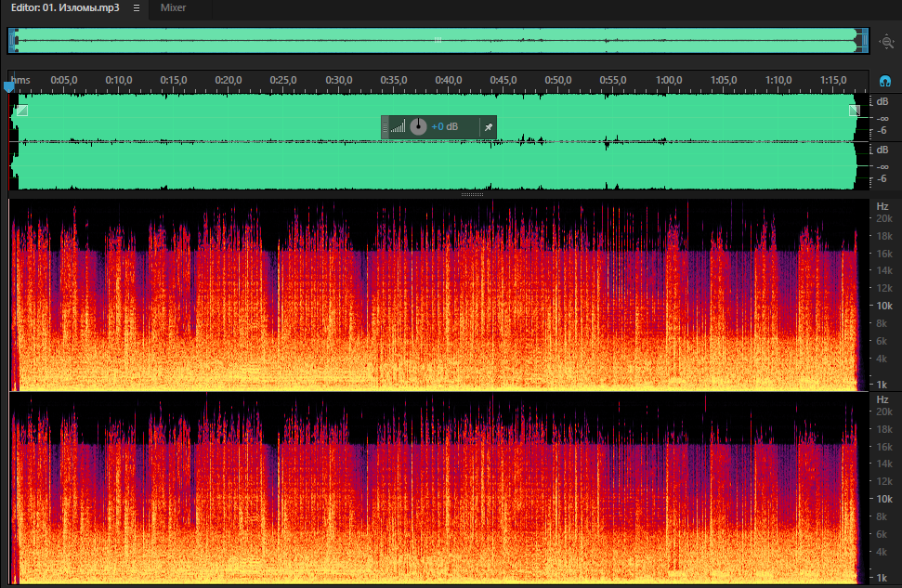Click the 0:25,0 ruler mark
This screenshot has height=588, width=902.
click(x=283, y=80)
